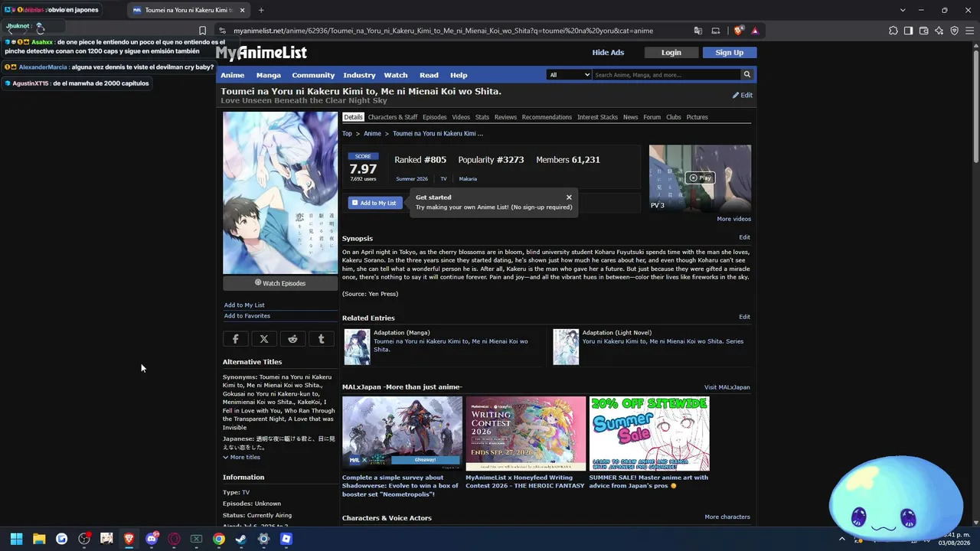Open the Manga menu in navigation bar
Screen dimensions: 980x551
click(269, 75)
